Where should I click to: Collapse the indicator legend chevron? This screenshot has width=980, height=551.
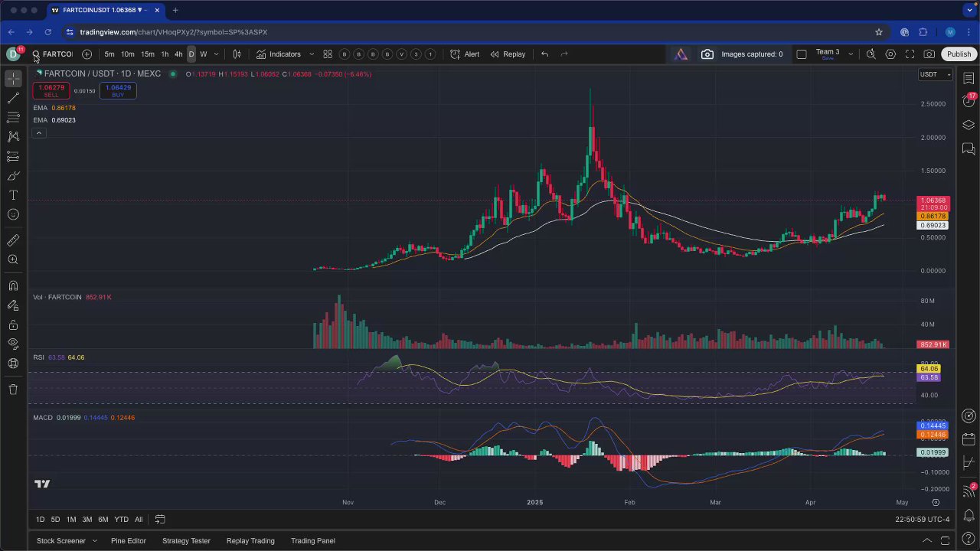click(x=39, y=133)
